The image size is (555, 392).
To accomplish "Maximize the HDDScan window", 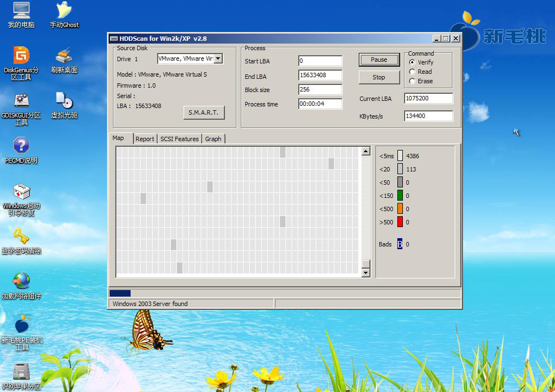I will pos(446,38).
